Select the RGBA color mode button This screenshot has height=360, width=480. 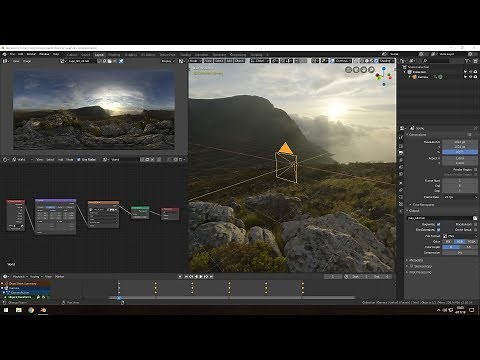[471, 241]
